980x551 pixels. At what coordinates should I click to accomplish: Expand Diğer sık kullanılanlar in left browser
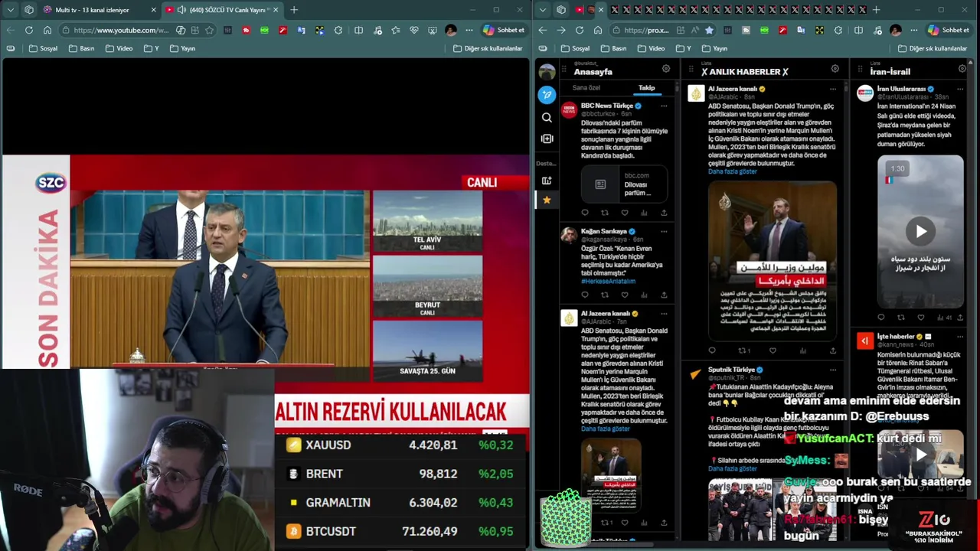coord(488,48)
